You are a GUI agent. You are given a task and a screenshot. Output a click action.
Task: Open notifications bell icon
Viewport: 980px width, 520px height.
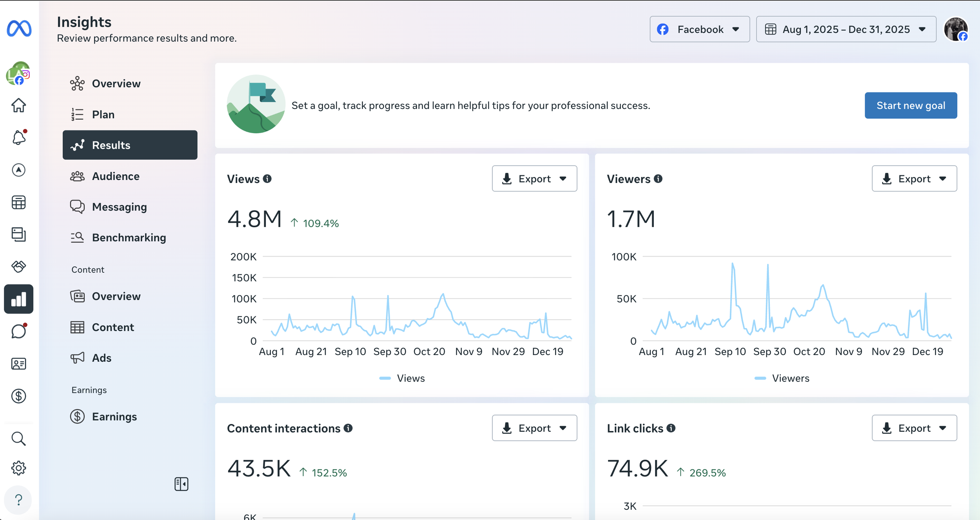tap(19, 138)
